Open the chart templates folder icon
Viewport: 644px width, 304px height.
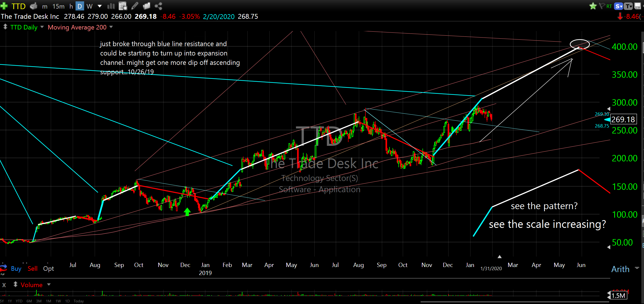tap(147, 6)
